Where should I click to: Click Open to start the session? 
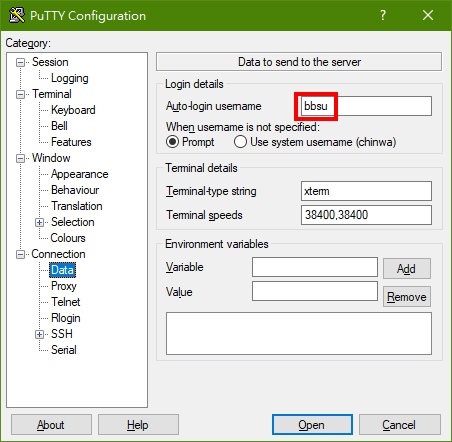pos(312,425)
